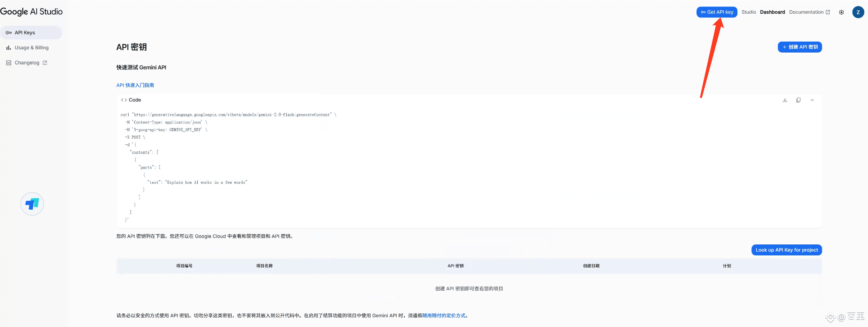
Task: Download the code snippet
Action: click(x=785, y=100)
